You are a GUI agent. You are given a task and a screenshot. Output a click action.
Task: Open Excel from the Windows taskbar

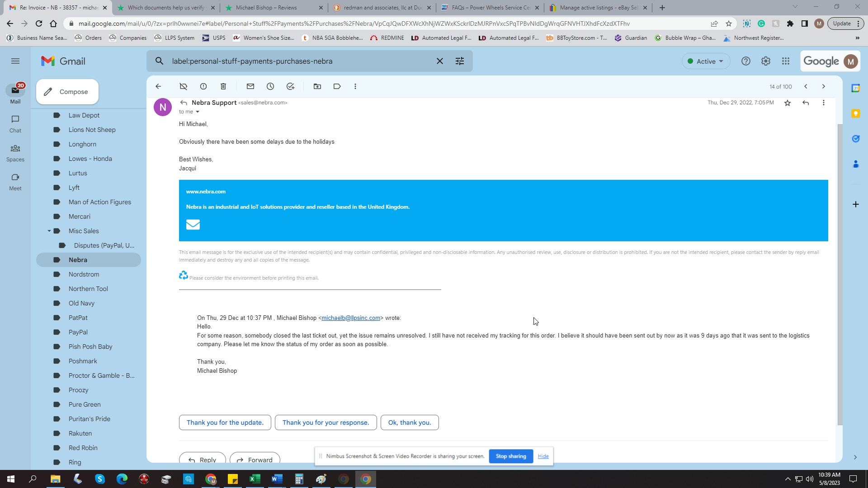click(x=255, y=479)
